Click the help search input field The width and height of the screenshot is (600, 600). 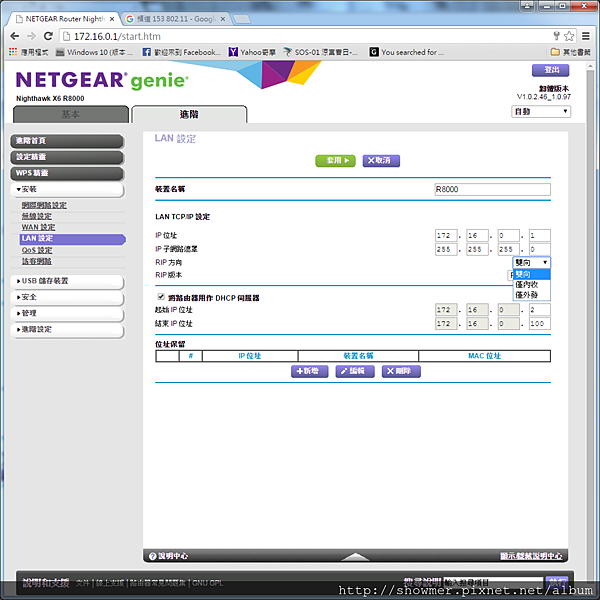click(x=493, y=582)
